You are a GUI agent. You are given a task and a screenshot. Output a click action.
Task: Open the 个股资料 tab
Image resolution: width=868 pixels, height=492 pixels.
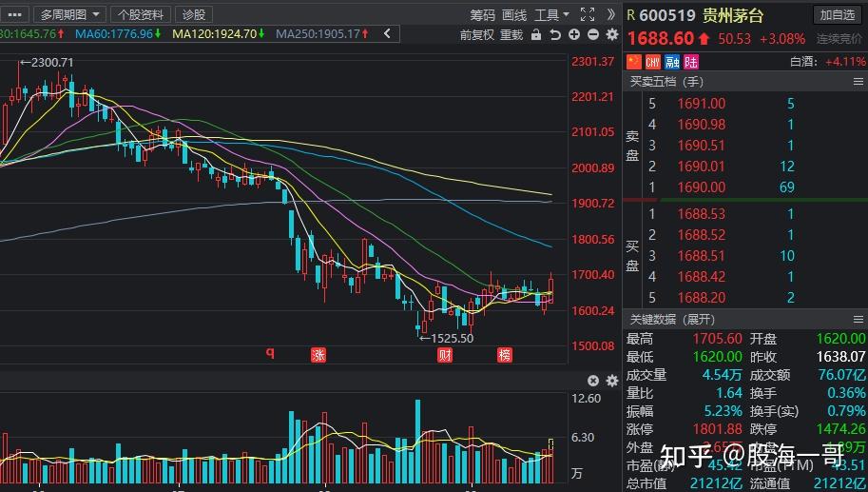[140, 14]
